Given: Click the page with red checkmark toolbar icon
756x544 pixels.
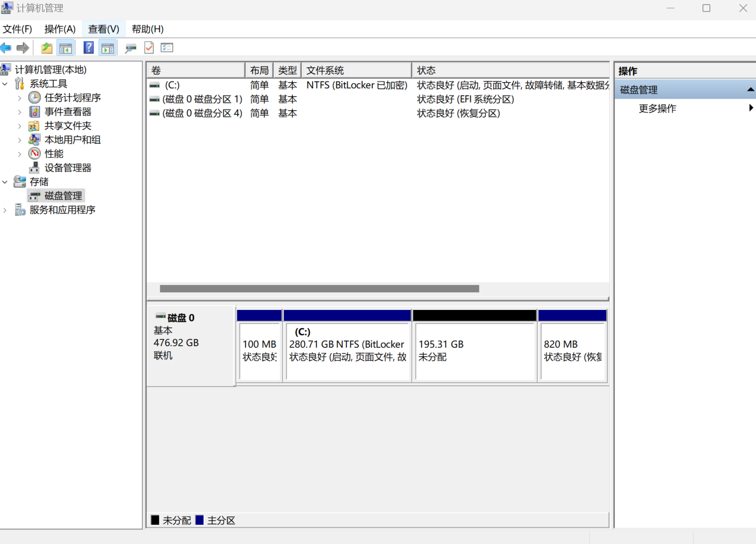Looking at the screenshot, I should click(x=149, y=48).
